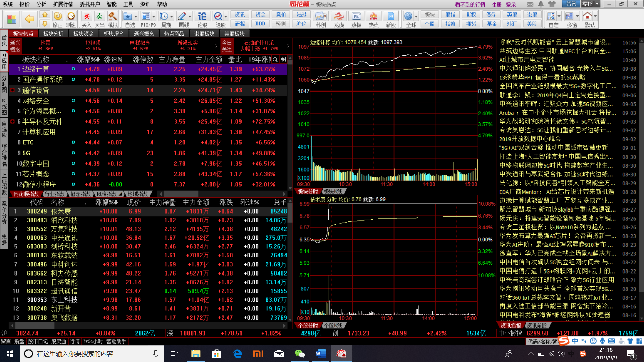Click the 新股 IPO icon

click(391, 16)
